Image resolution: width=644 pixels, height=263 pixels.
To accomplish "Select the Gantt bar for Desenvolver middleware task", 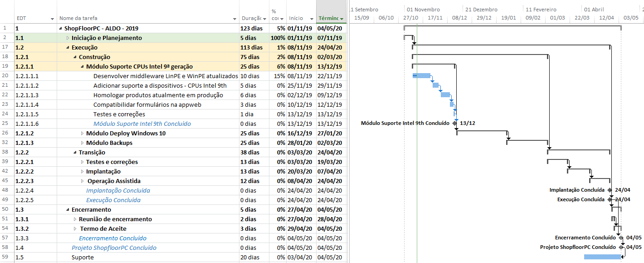I will 421,75.
